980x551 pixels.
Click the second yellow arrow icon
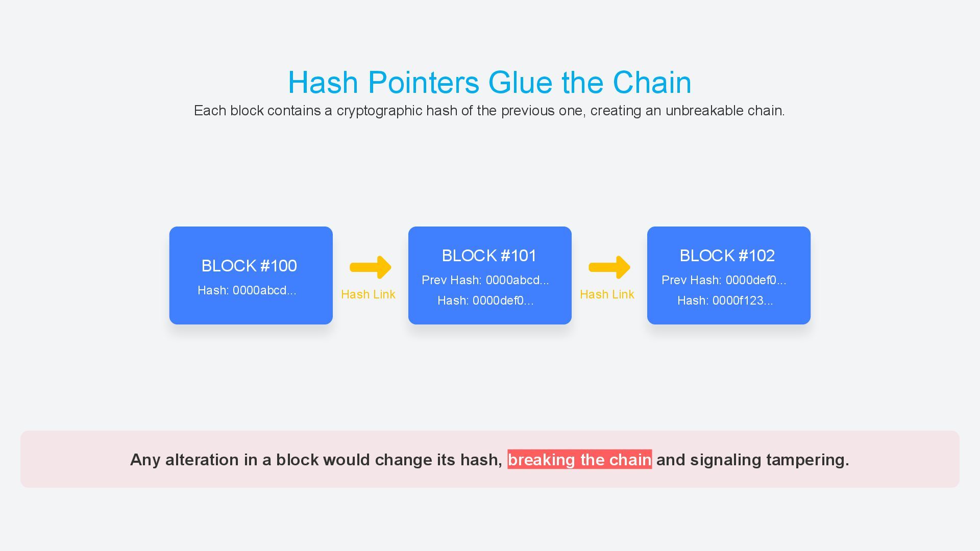[x=609, y=267]
